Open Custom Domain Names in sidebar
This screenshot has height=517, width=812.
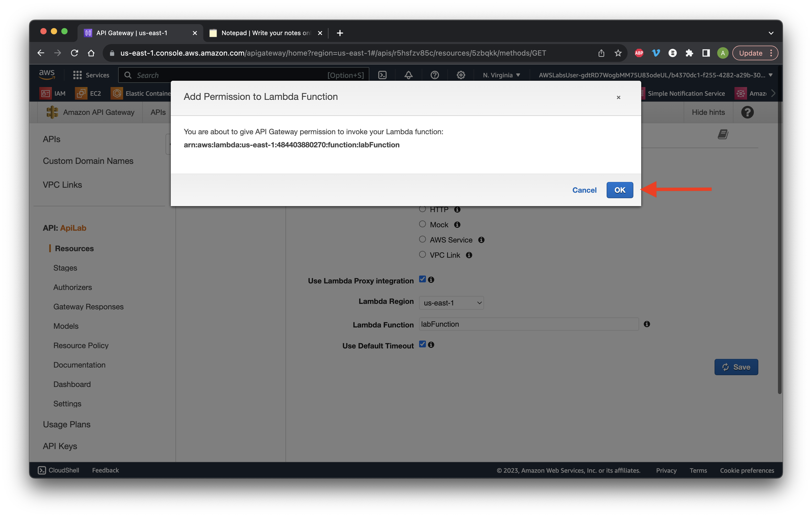tap(88, 161)
